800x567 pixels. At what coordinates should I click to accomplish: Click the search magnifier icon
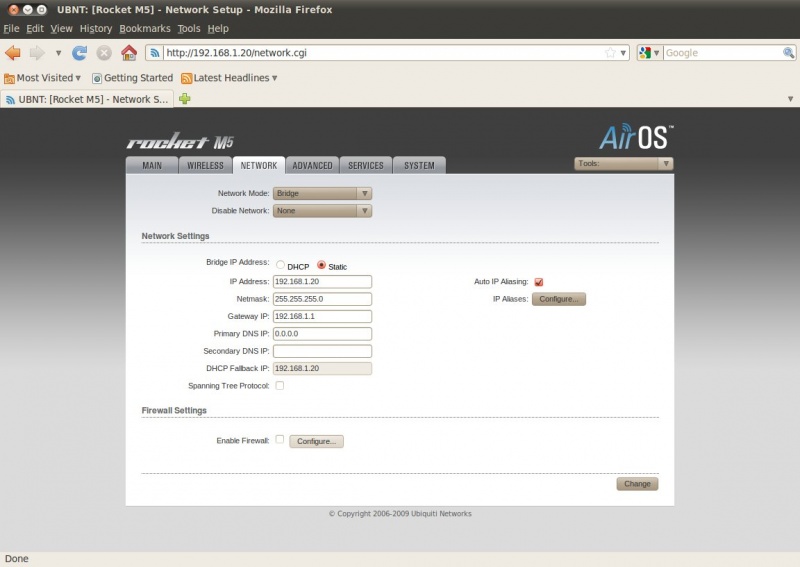click(788, 53)
